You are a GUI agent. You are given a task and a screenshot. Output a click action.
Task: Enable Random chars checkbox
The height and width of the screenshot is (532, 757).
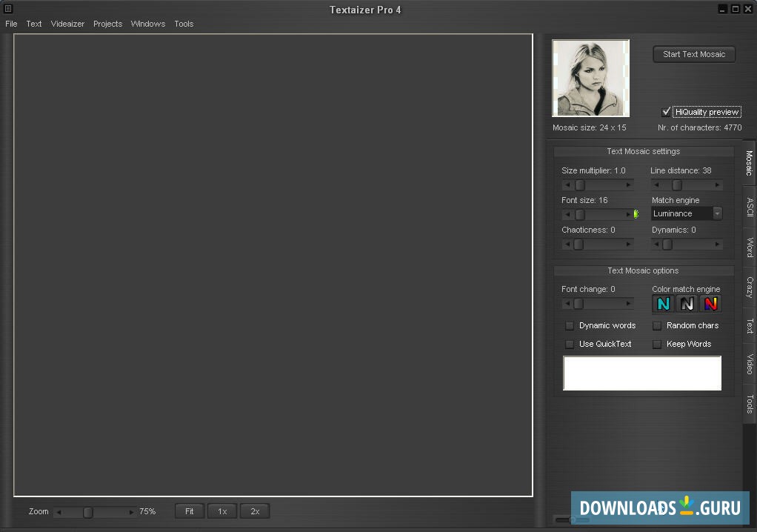pos(656,326)
